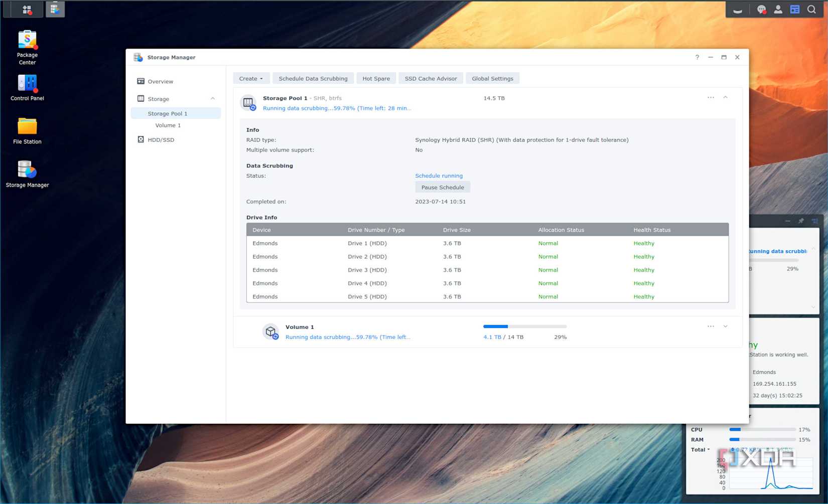
Task: Select Drive 3 (HDD) row
Action: [487, 270]
